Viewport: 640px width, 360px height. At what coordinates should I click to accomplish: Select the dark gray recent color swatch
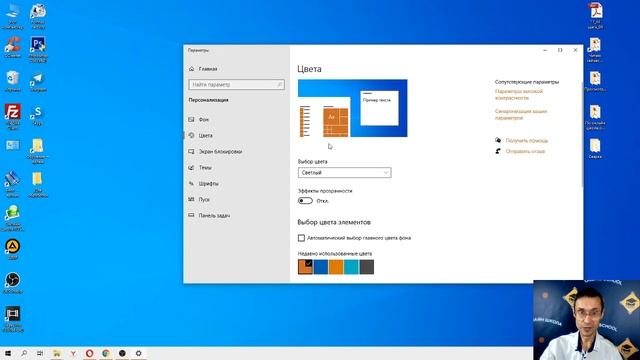click(x=367, y=267)
